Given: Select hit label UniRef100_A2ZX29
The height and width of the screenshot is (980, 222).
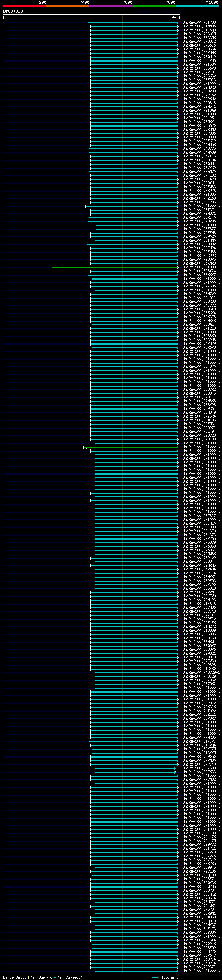Looking at the screenshot, I should point(199,141).
